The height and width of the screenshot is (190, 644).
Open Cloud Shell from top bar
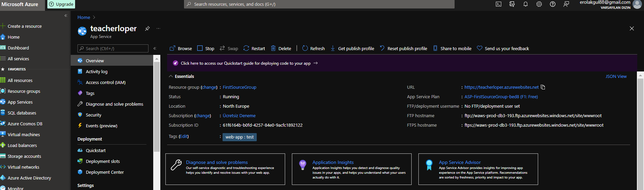pos(499,4)
